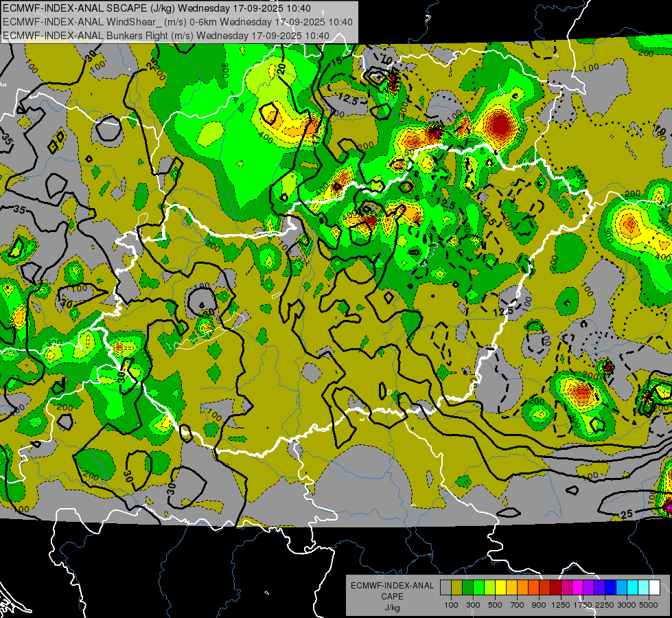This screenshot has width=672, height=618.
Task: Click the orange swatch above the 700 tick
Action: coord(523,588)
